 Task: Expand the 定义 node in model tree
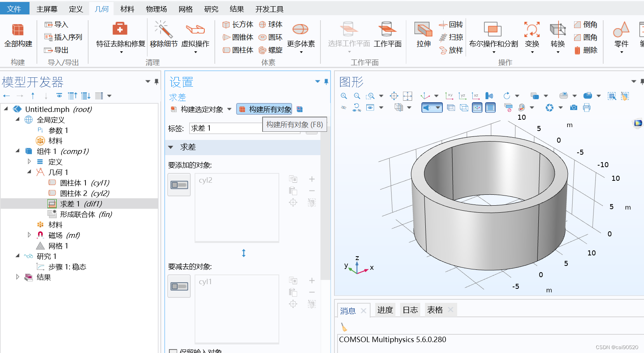(x=29, y=161)
